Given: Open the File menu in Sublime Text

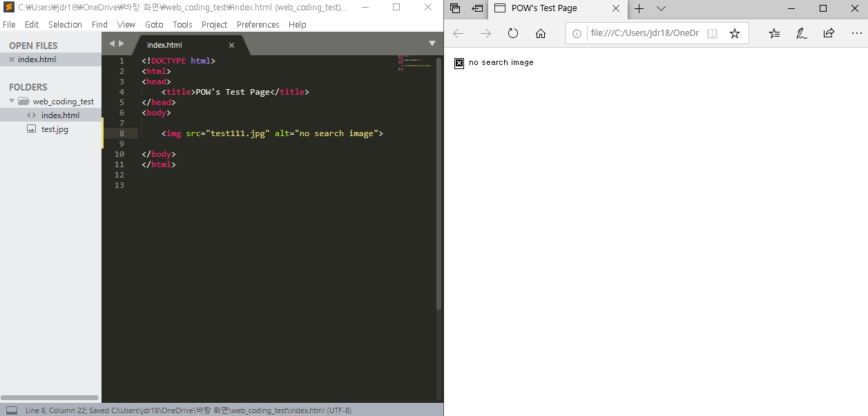Looking at the screenshot, I should click(x=9, y=24).
